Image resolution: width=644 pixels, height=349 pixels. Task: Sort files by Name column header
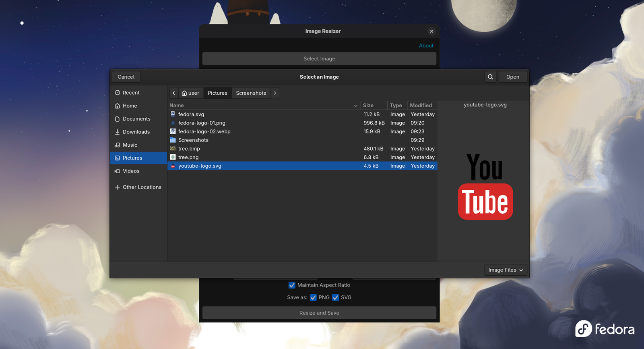pyautogui.click(x=264, y=105)
